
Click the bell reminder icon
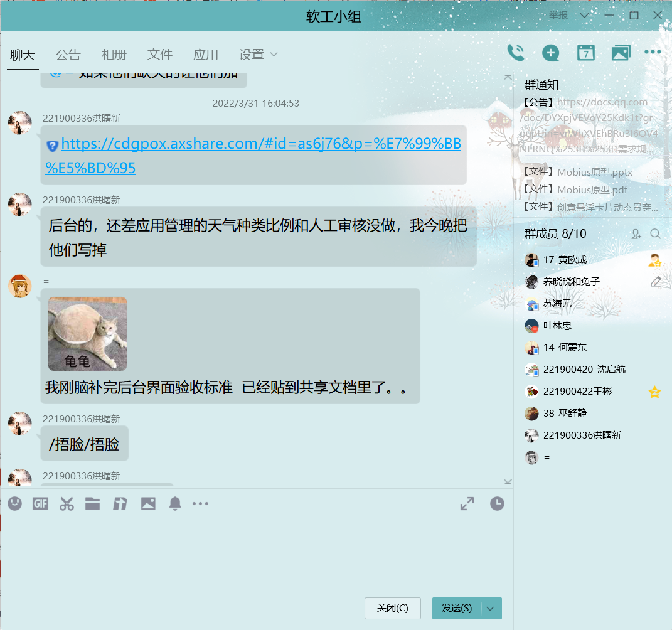pos(175,504)
